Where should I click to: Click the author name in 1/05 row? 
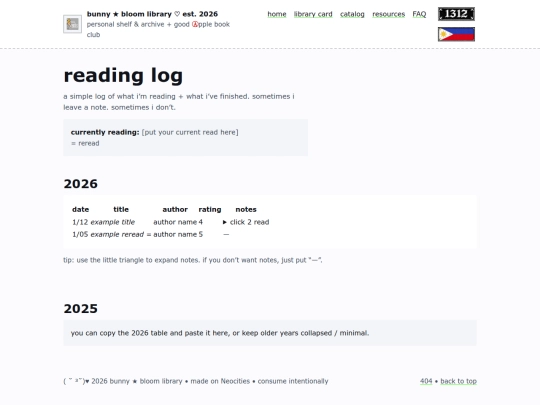(x=175, y=235)
